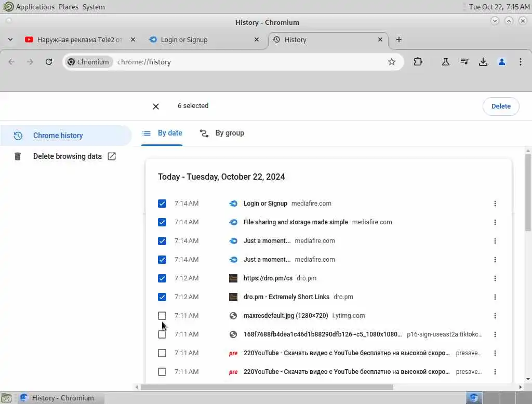Click the vertical scrollbar thumb of history list
This screenshot has height=404, width=532.
(528, 193)
